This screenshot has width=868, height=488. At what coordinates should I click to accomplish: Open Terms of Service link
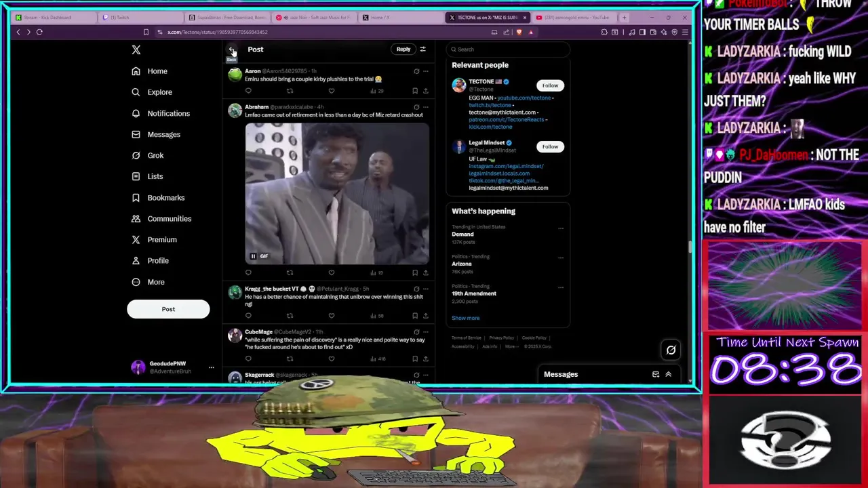[467, 338]
